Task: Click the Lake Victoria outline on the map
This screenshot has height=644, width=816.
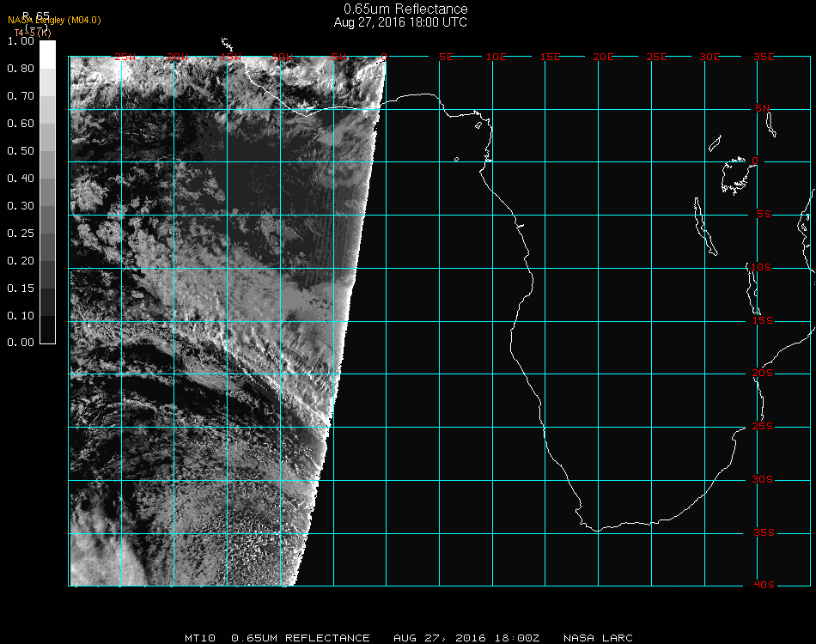Action: [735, 174]
